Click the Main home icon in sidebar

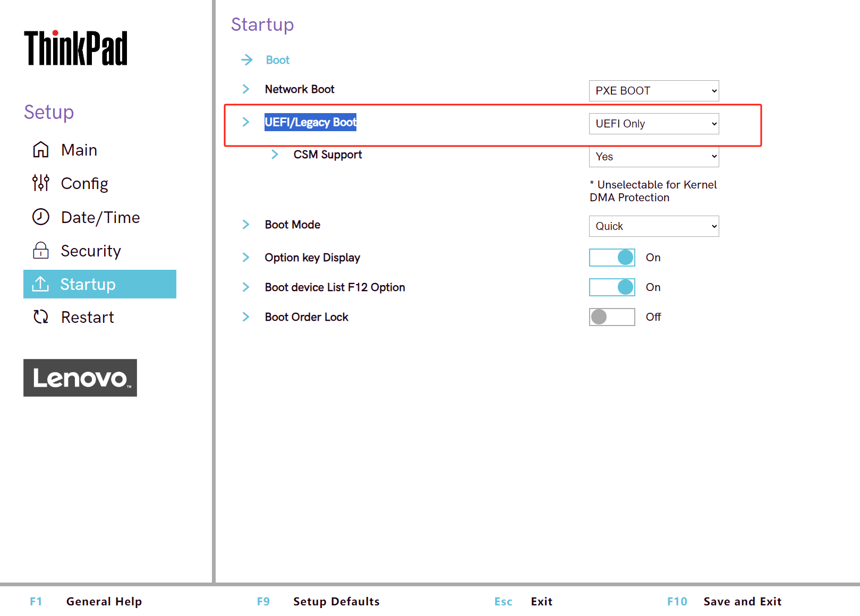[x=41, y=150]
